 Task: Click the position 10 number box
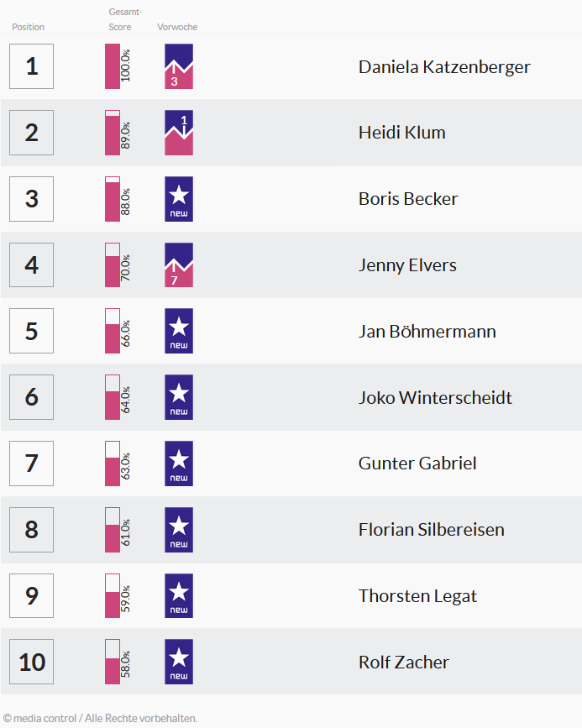[32, 662]
